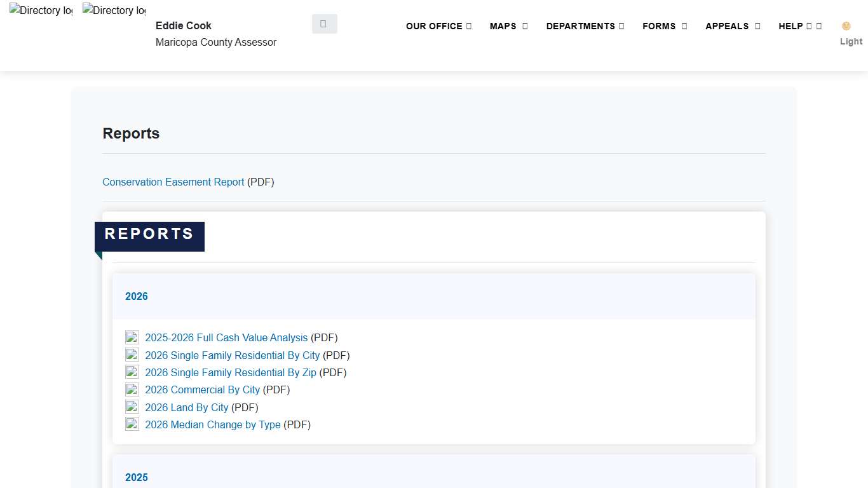Expand the Departments dropdown menu
Viewport: 868px width, 488px height.
(x=585, y=26)
